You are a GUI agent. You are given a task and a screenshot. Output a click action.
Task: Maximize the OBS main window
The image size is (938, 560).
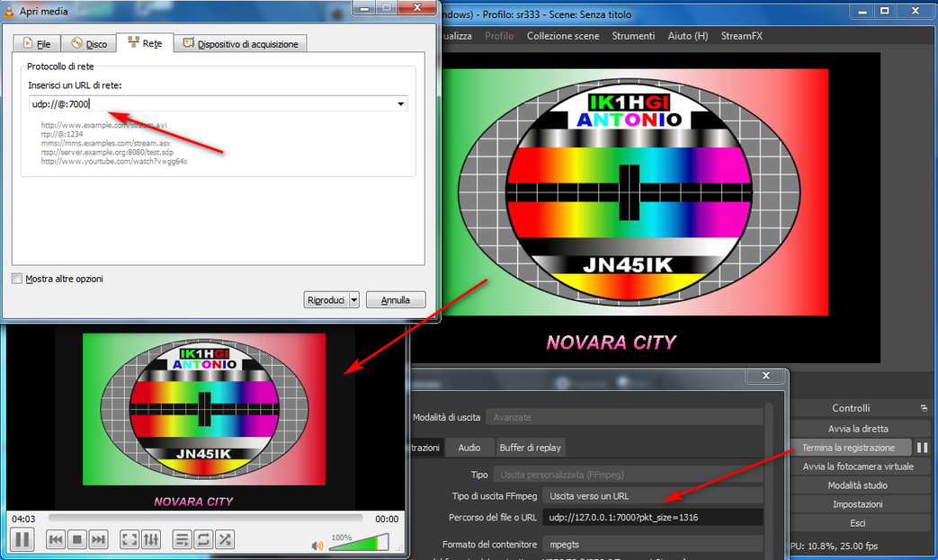coord(885,11)
